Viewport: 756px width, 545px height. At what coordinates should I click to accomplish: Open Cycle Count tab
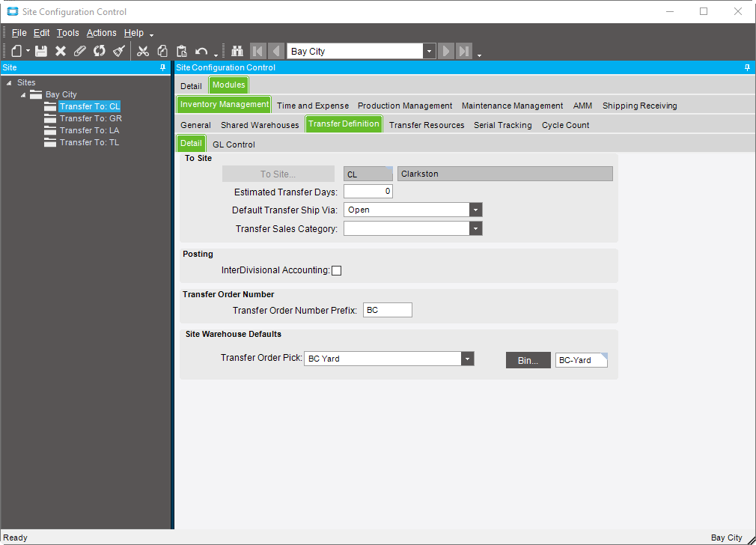tap(565, 125)
